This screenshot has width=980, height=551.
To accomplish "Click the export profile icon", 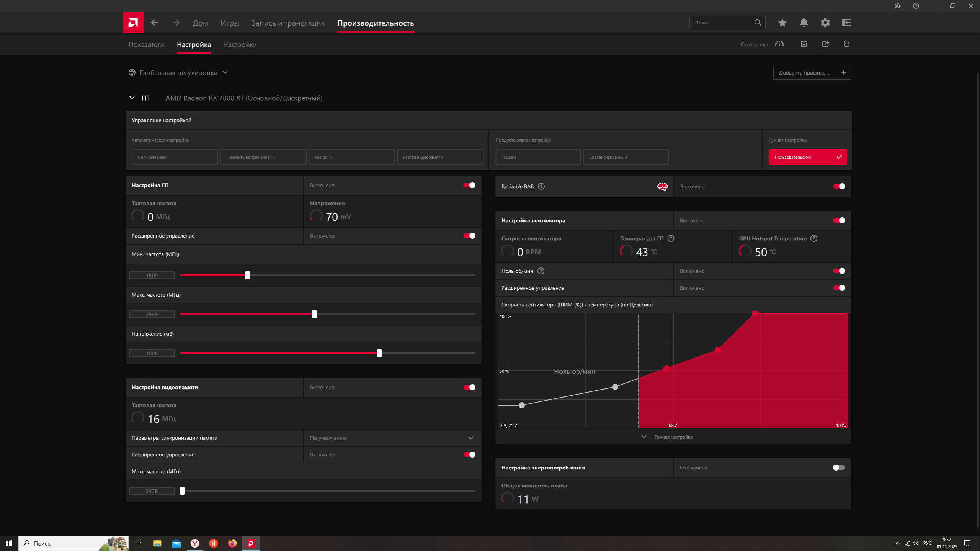I will (x=825, y=44).
